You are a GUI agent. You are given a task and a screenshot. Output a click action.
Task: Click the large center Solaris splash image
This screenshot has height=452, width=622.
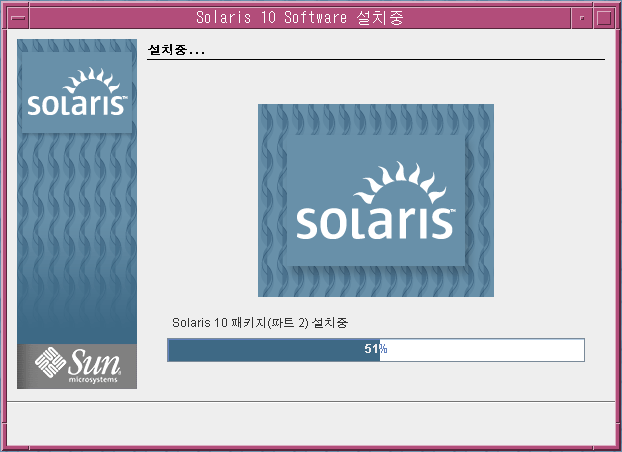[376, 200]
